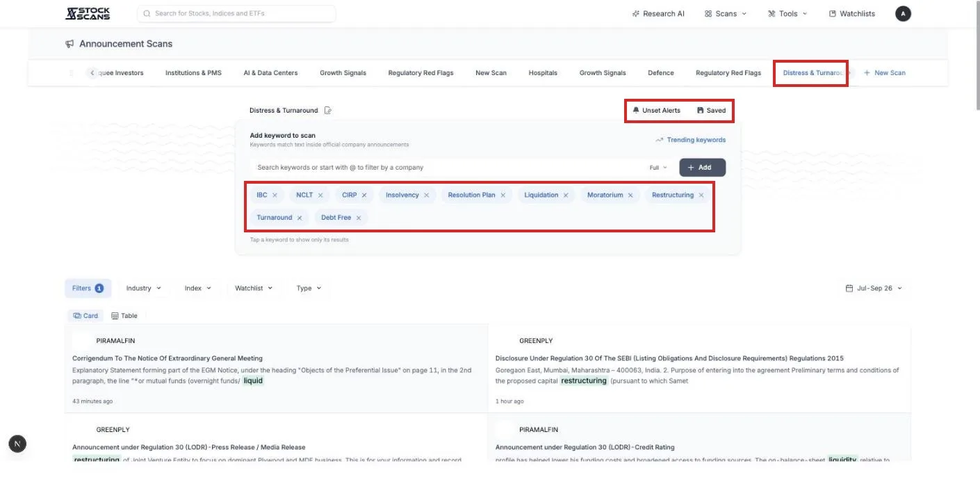Open the Hospitals tab
Image resolution: width=980 pixels, height=487 pixels.
(x=543, y=72)
